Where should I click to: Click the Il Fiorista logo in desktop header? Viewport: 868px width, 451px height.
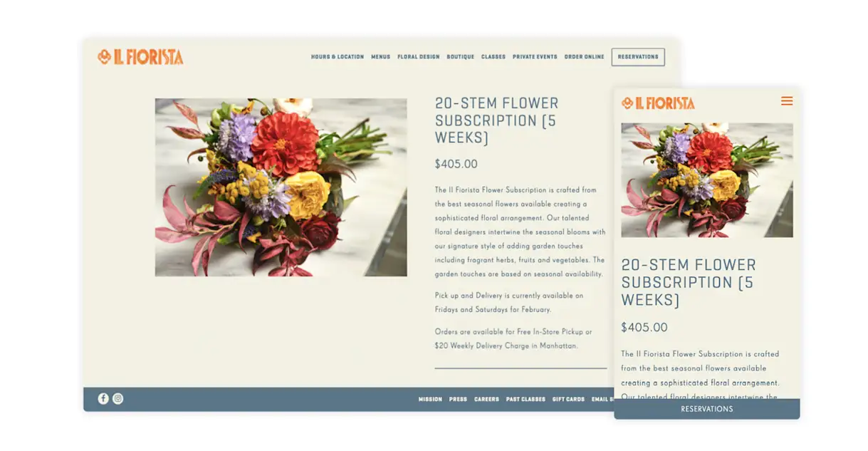coord(140,57)
